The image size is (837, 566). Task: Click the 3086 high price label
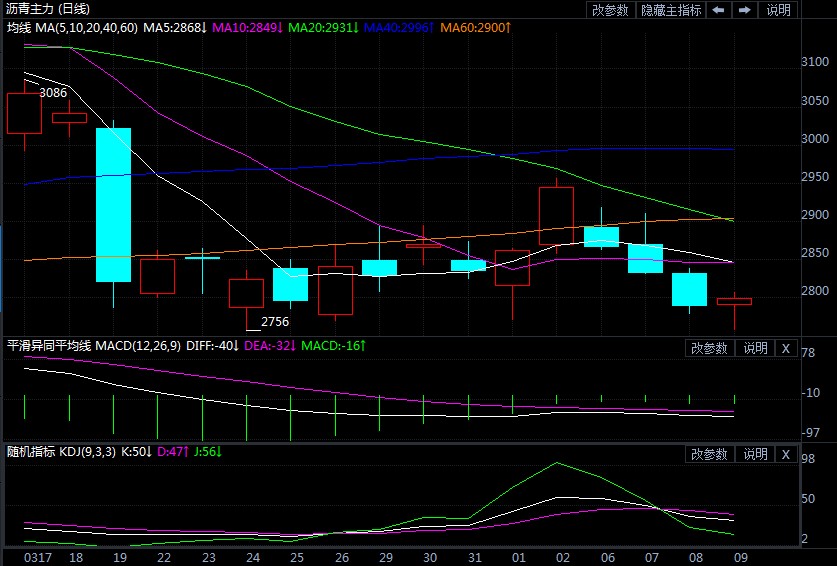(53, 93)
